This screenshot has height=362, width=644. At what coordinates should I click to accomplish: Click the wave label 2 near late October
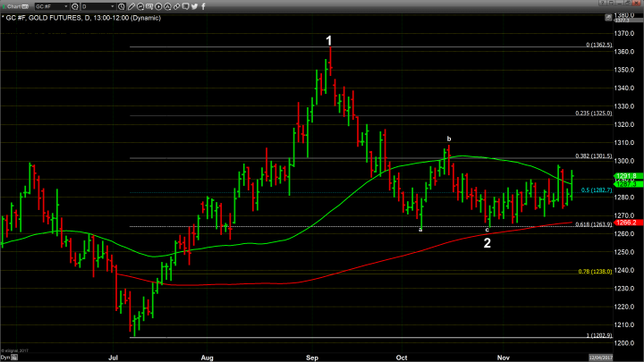pyautogui.click(x=487, y=243)
